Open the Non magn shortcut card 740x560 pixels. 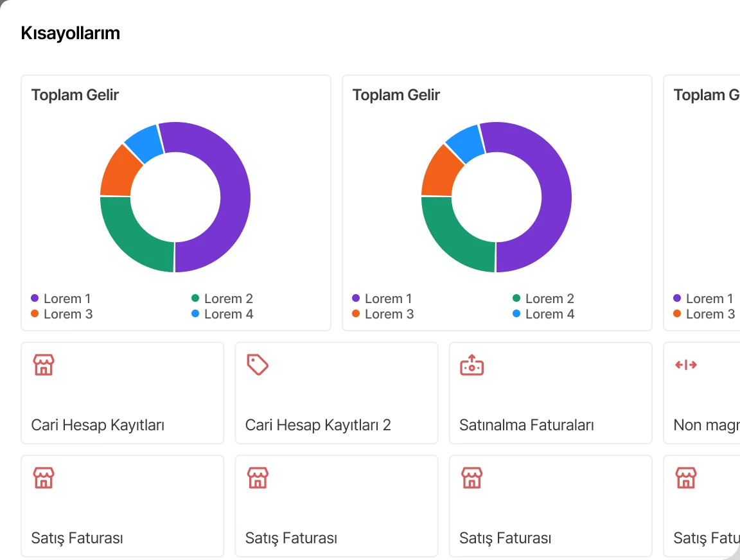701,393
